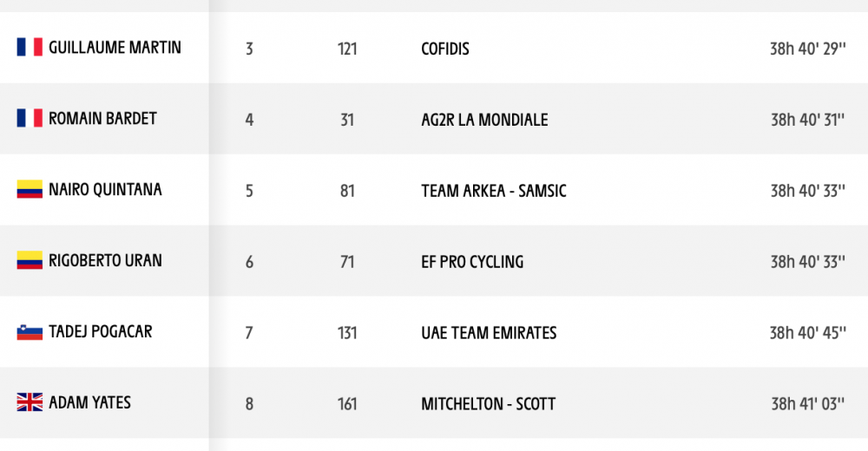Click the British flag beside Adam Yates

30,402
